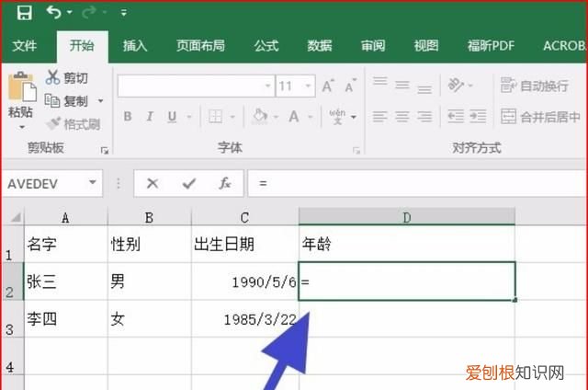Click the align left icon
Image resolution: width=588 pixels, height=390 pixels.
[379, 117]
